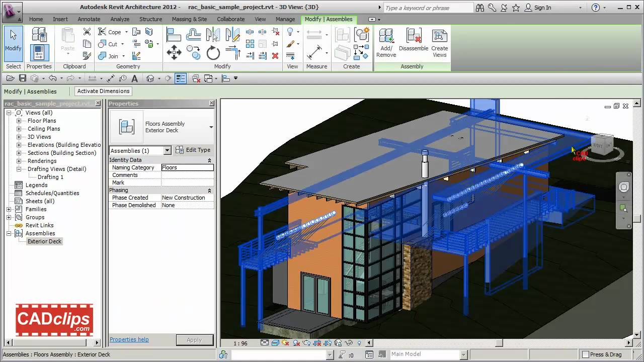Click the Activate Dimensions button

103,91
